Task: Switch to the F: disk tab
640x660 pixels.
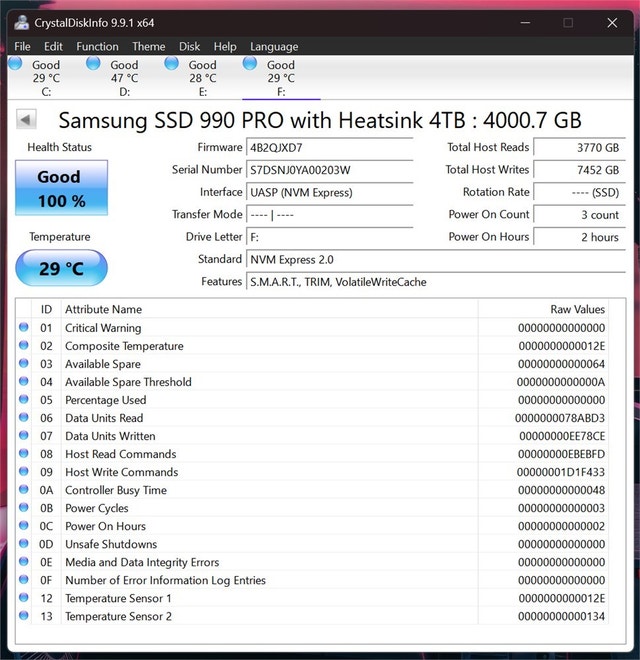Action: point(281,78)
